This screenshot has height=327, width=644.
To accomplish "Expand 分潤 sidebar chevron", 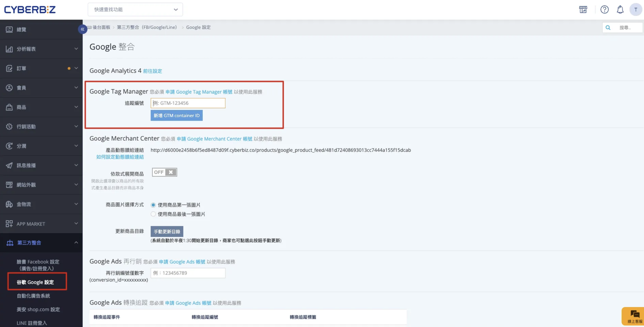I will 76,146.
